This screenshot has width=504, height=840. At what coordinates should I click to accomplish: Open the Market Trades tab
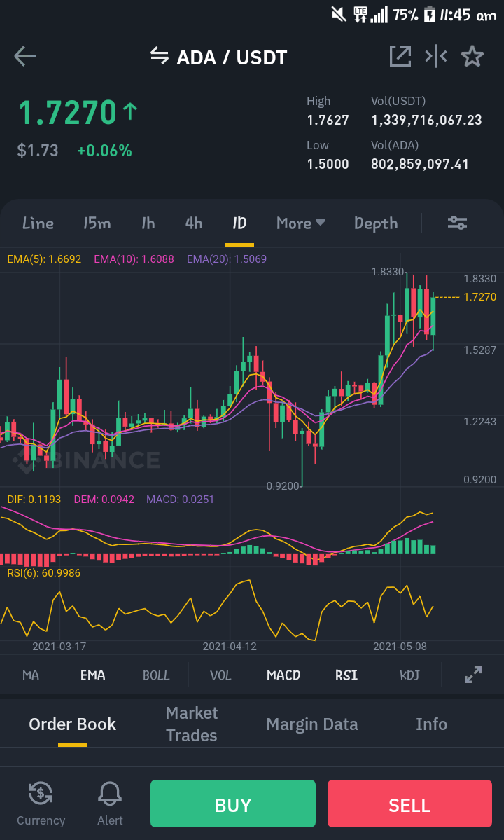pos(192,724)
